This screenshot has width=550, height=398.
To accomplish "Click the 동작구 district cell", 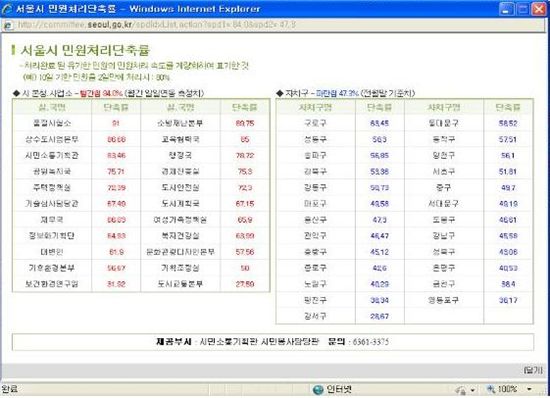I will pyautogui.click(x=443, y=139).
